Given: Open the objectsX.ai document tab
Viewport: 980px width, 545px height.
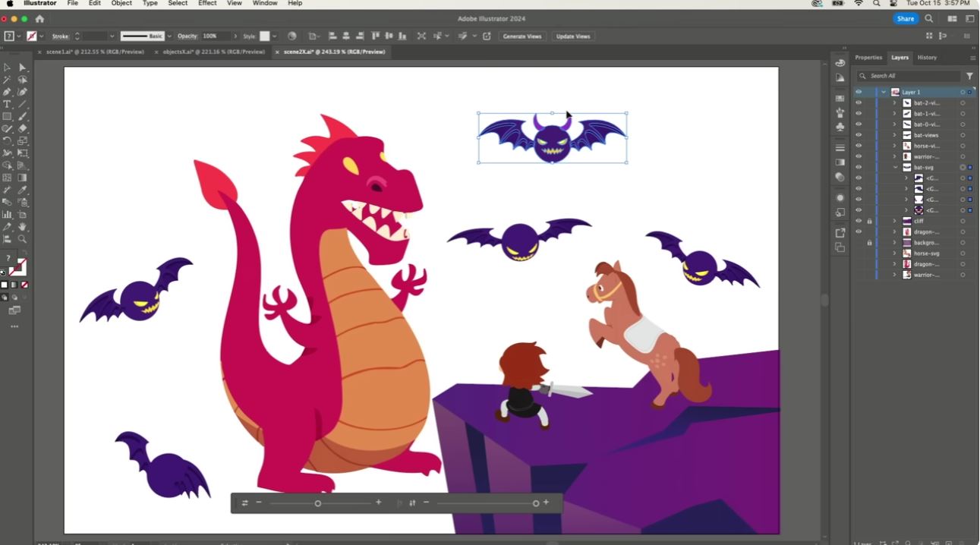Looking at the screenshot, I should click(211, 52).
